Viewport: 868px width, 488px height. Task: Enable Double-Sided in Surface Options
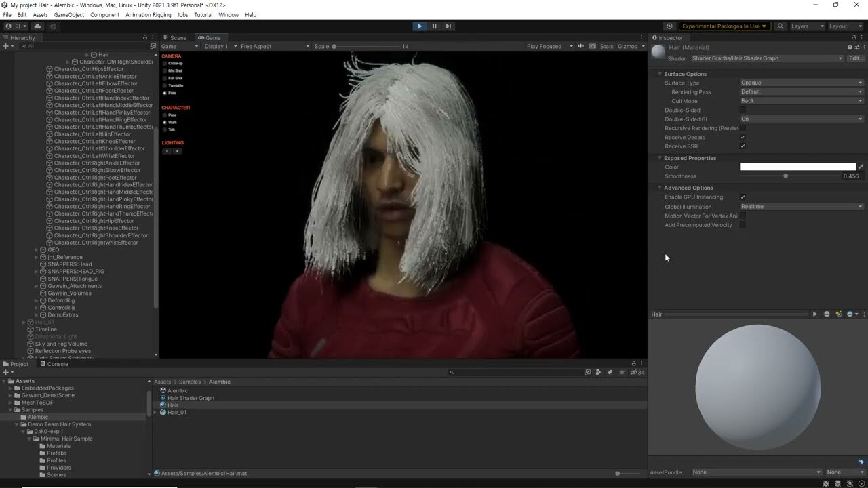(743, 110)
